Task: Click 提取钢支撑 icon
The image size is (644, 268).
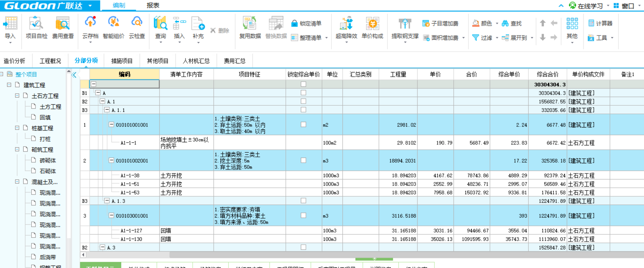Action: tap(405, 23)
